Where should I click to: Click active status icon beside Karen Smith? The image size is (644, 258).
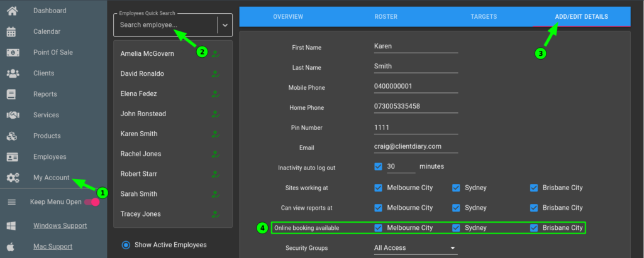click(x=215, y=134)
